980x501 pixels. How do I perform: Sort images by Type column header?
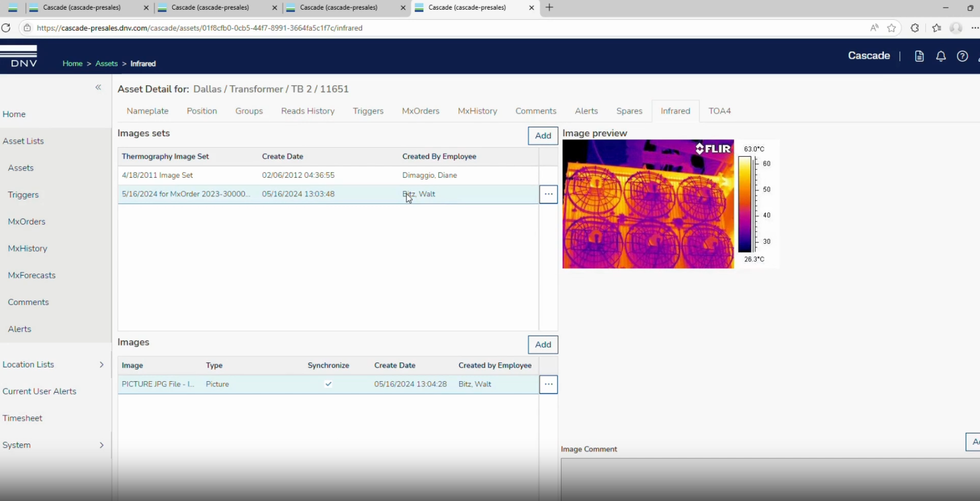(214, 365)
